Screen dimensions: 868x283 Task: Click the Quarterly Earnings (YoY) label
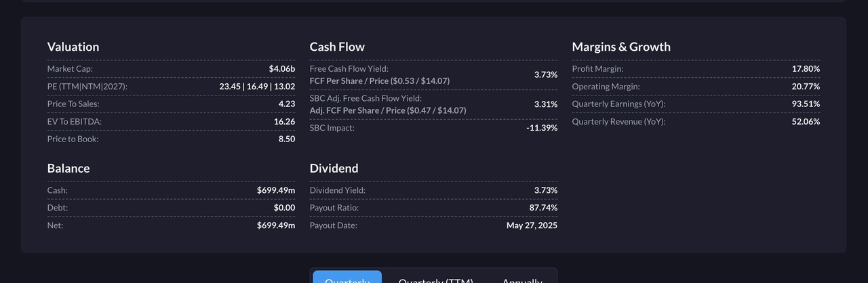click(618, 104)
